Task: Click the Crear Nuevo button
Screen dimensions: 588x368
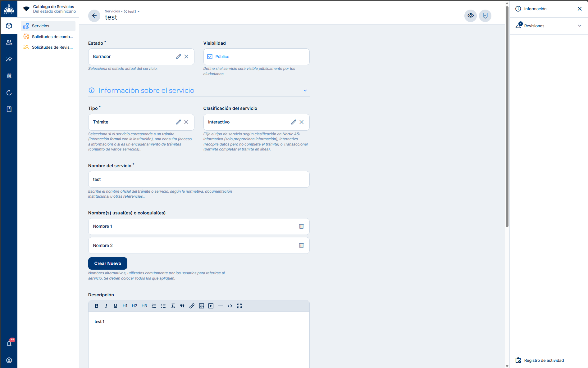Action: click(107, 263)
